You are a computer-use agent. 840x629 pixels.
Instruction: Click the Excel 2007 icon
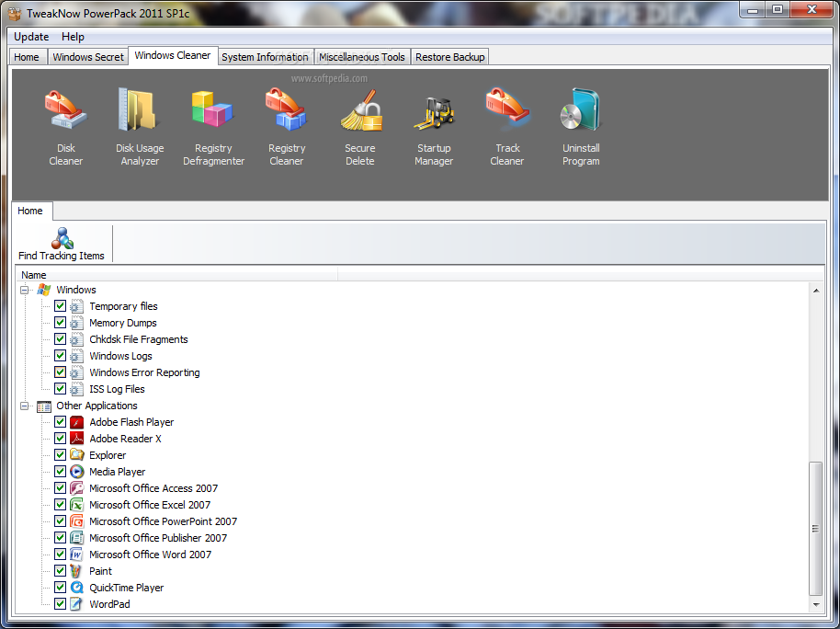pos(77,505)
